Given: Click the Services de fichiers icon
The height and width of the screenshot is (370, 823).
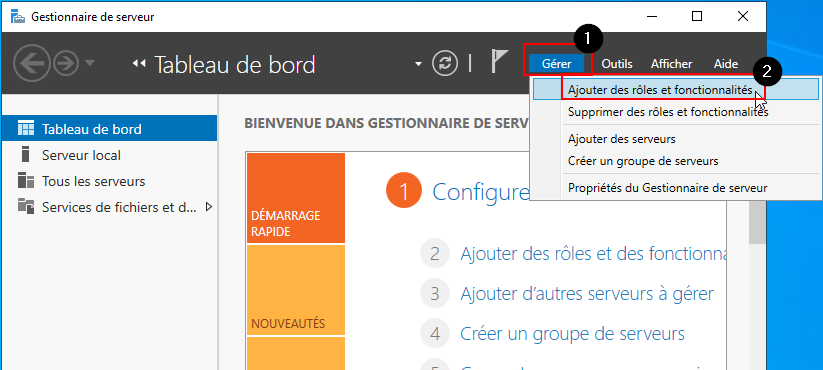Looking at the screenshot, I should click(x=26, y=206).
